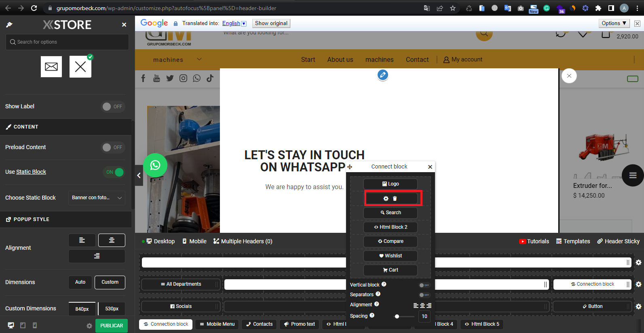The height and width of the screenshot is (333, 644).
Task: Open the floating WhatsApp chat button
Action: (155, 165)
